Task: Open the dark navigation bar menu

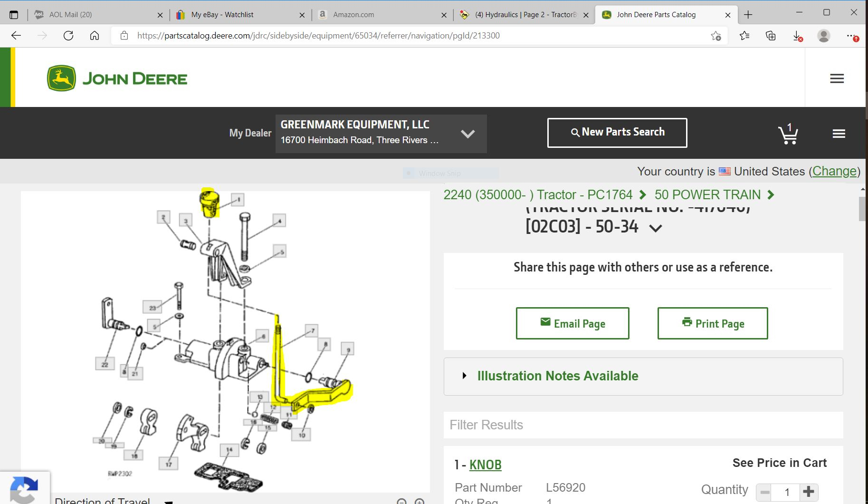Action: pos(839,134)
